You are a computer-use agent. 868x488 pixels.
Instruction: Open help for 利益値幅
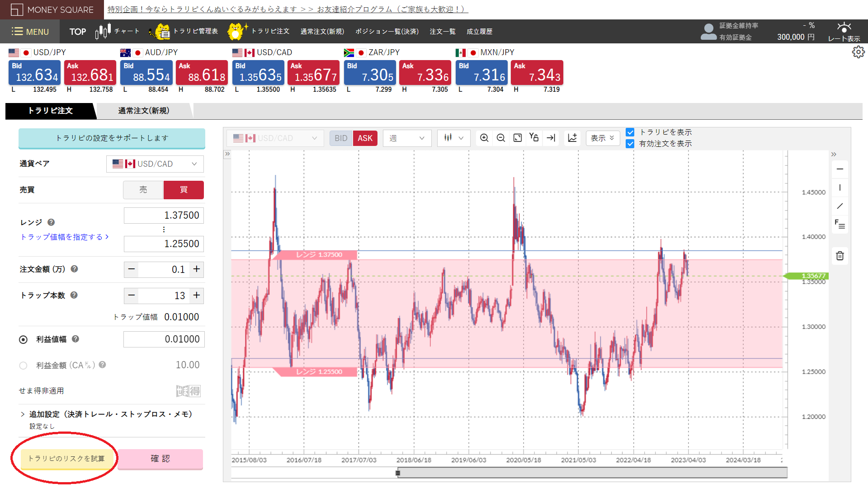(75, 339)
